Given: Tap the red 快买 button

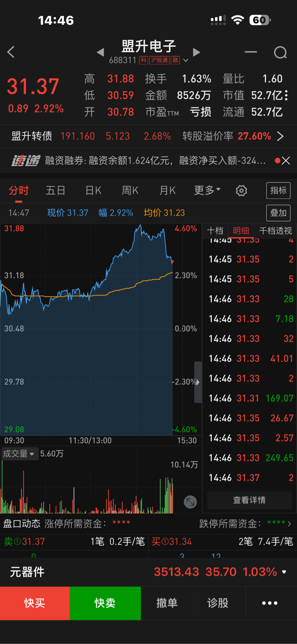Looking at the screenshot, I should pyautogui.click(x=35, y=603).
